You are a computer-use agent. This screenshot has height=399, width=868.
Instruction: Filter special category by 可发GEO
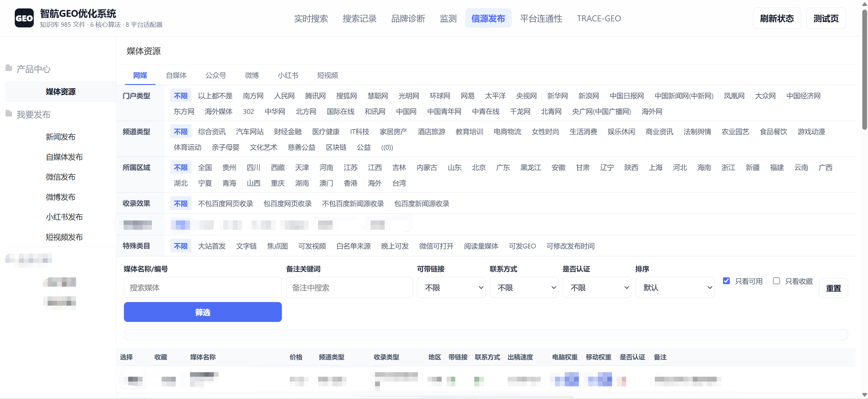(522, 246)
